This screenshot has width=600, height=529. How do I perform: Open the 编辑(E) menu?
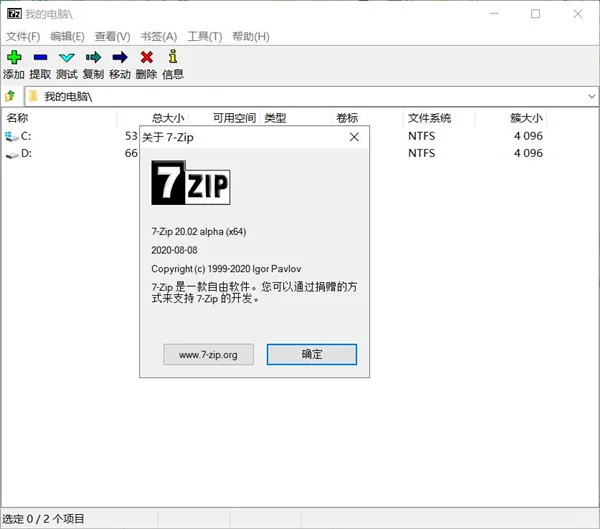(x=67, y=37)
